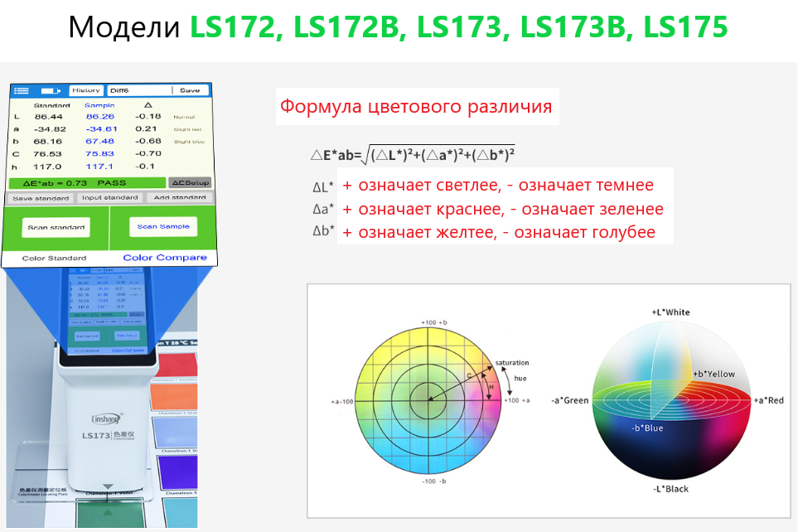
Task: Open the ΔESetup button
Action: [x=191, y=183]
